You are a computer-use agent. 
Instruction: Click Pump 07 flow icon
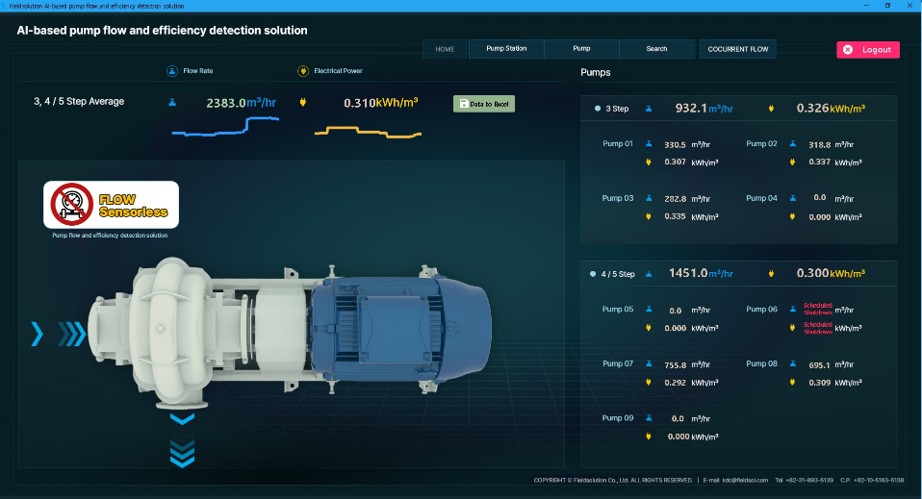[649, 364]
